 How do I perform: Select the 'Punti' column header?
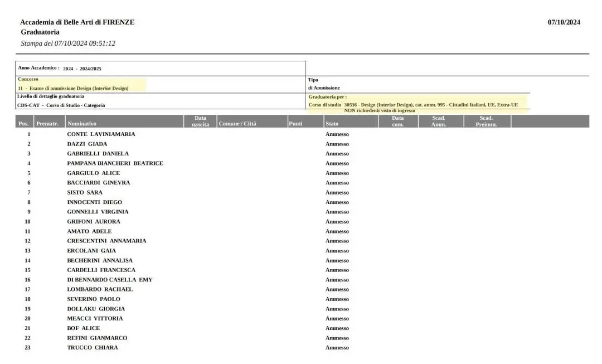click(295, 124)
